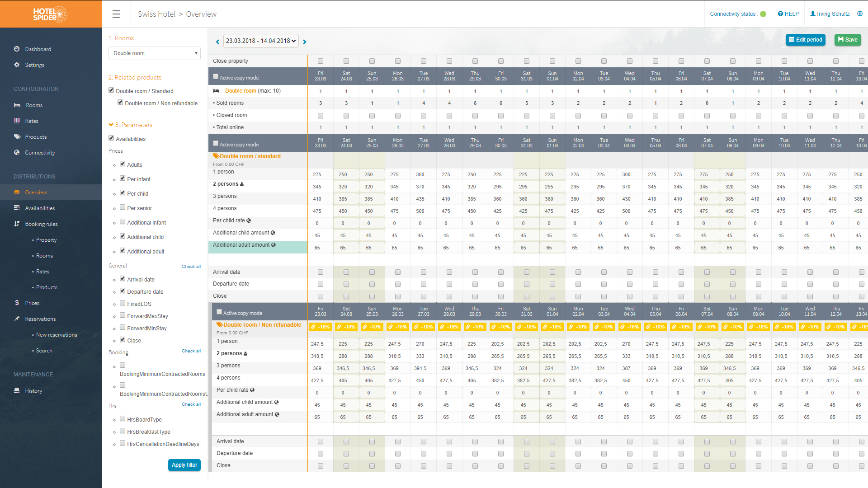Image resolution: width=868 pixels, height=488 pixels.
Task: Toggle Active copy mode for Double room / standard
Action: (216, 144)
